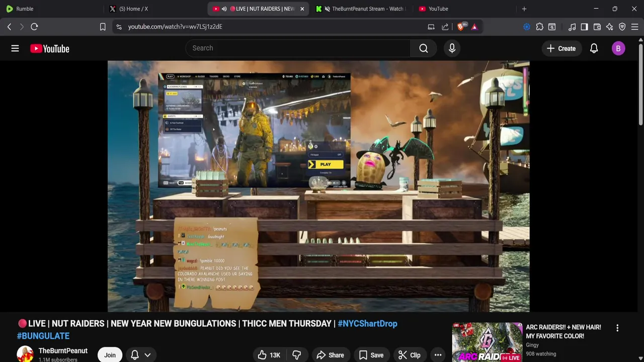This screenshot has height=362, width=644.
Task: Start voice search with microphone icon
Action: 452,48
